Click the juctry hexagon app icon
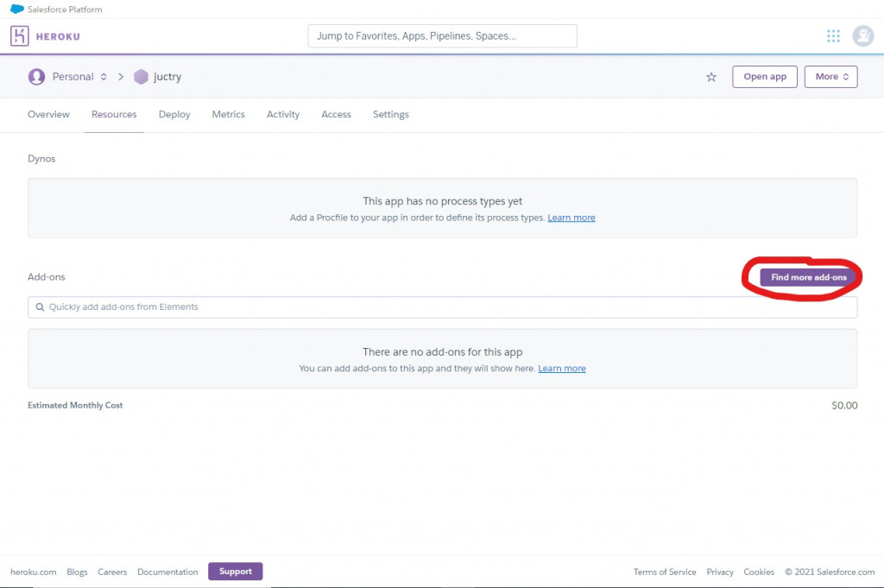 click(141, 77)
